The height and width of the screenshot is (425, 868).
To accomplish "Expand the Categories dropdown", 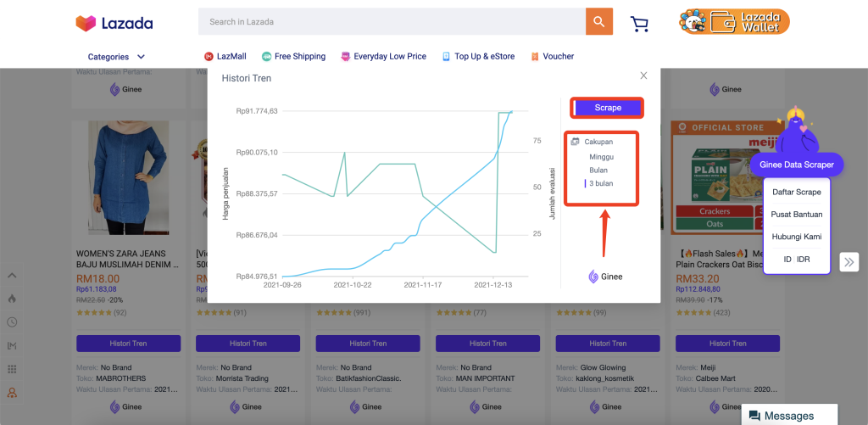I will point(116,57).
